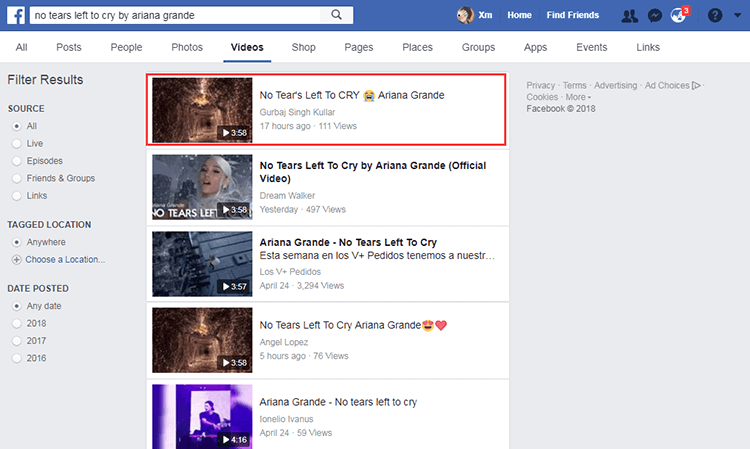Click author Ionelio Ivanus

286,419
